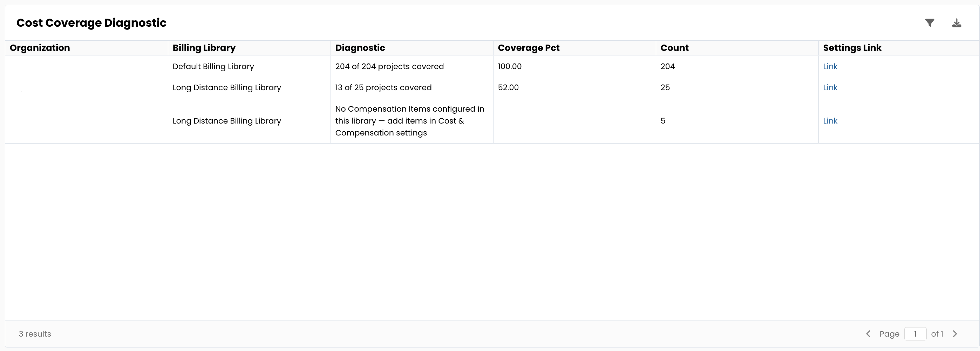Screen dimensions: 980x351
Task: Open the settings Link for 13 of 25 projects row
Action: pyautogui.click(x=830, y=87)
